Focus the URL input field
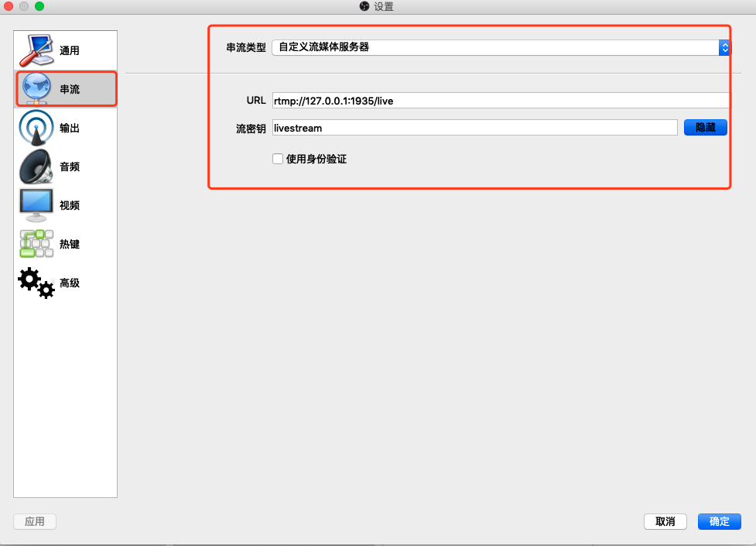Screen dimensions: 756x546 [501, 101]
